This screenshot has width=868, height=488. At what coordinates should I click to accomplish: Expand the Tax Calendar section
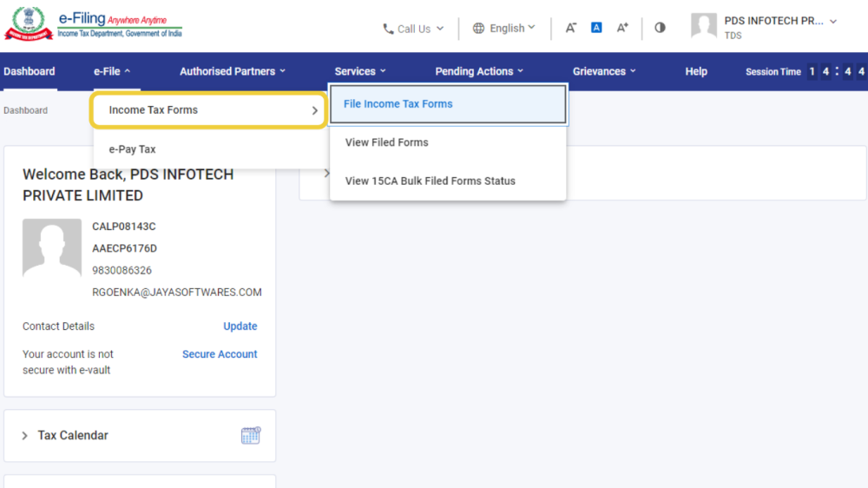pos(24,436)
